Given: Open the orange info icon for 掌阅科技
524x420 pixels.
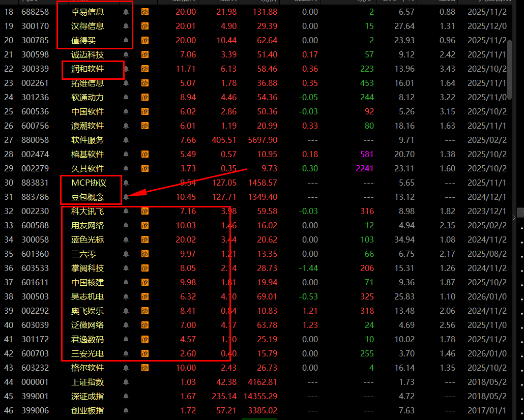Looking at the screenshot, I should (x=145, y=268).
